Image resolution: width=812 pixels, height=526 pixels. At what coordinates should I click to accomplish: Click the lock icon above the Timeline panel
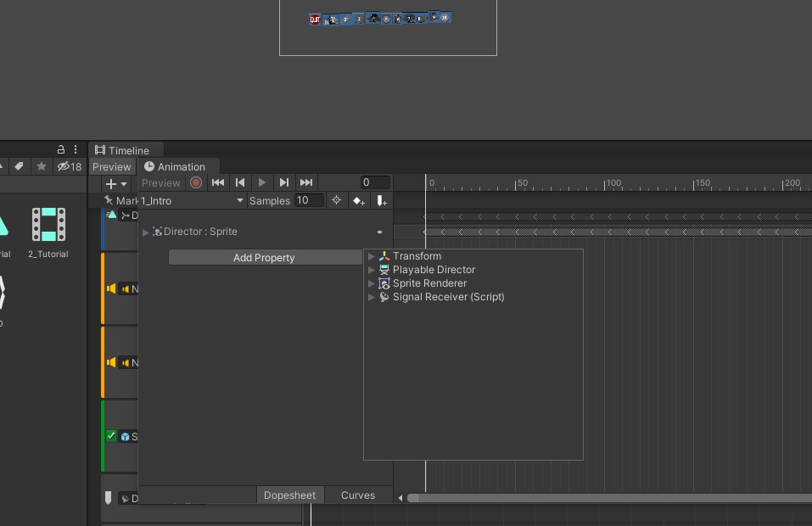60,149
